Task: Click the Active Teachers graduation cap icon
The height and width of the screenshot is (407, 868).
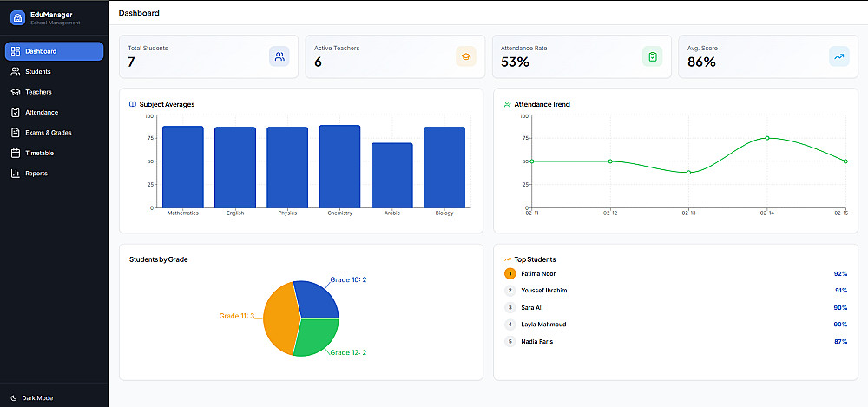Action: tap(466, 56)
